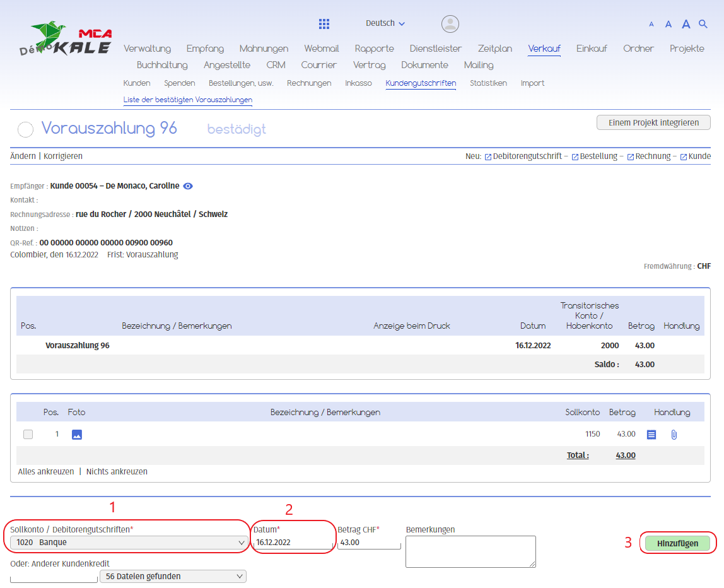The height and width of the screenshot is (588, 724).
Task: Toggle the circle next to Vorauszahlung 96
Action: coord(25,129)
